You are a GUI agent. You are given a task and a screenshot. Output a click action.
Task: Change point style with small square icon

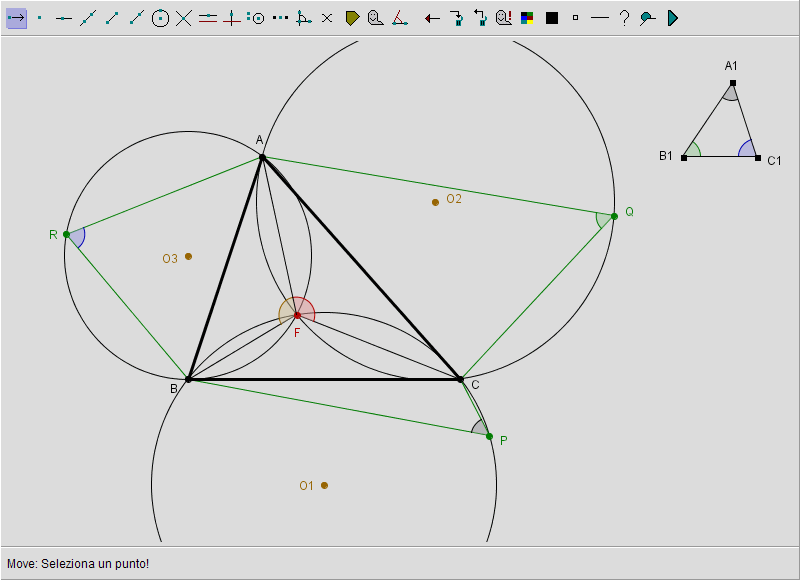click(x=576, y=18)
